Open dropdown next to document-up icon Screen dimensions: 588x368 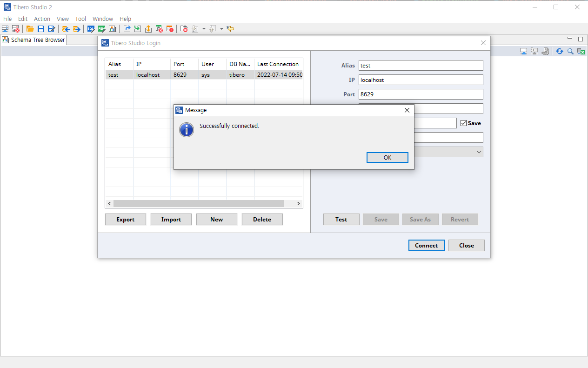221,29
